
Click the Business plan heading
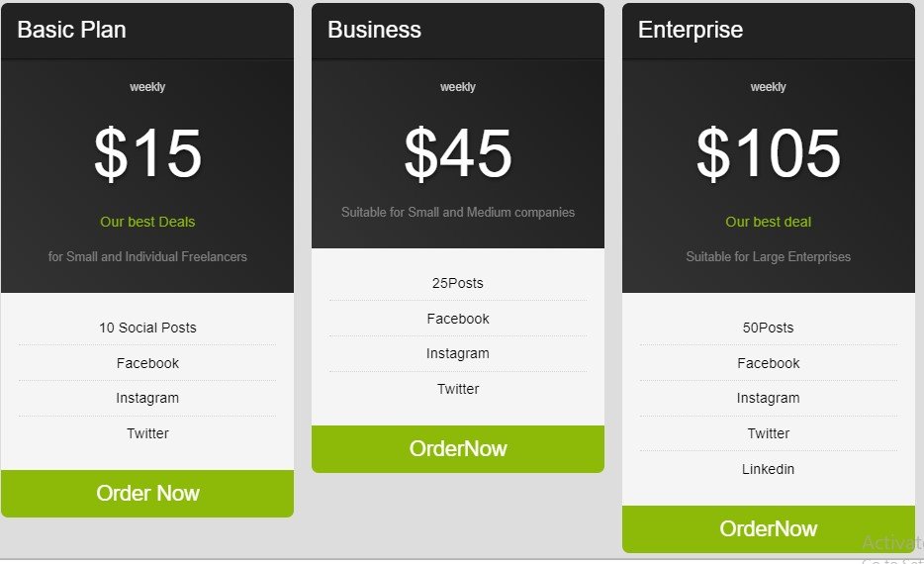(x=374, y=30)
